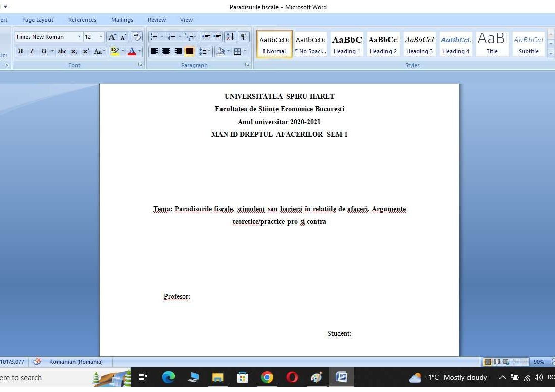Click the Subscript icon
Viewport: 555px width, 392px height.
tap(74, 51)
